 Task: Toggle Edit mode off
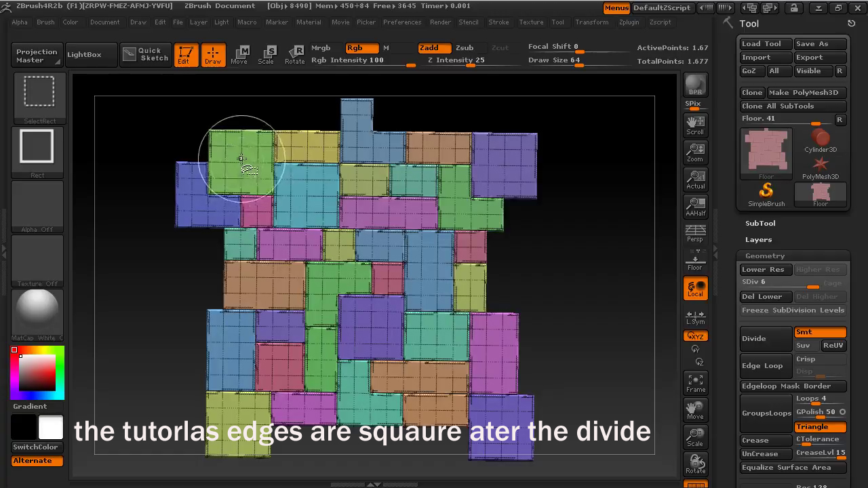[x=185, y=55]
